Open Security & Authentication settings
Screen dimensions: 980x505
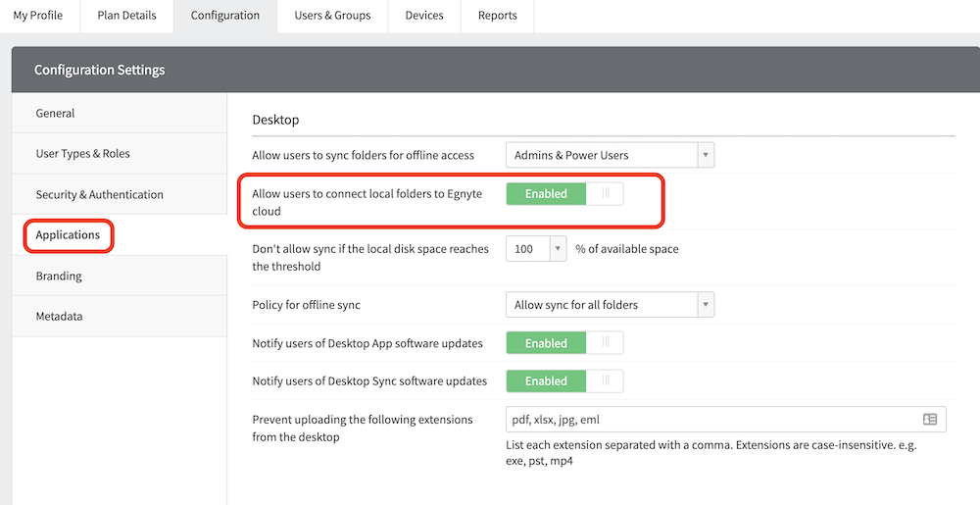(x=120, y=194)
